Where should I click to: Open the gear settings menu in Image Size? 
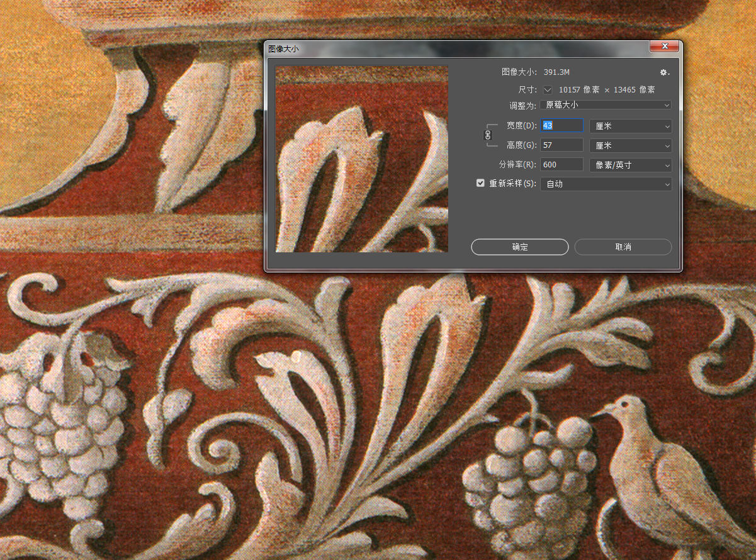[x=664, y=72]
